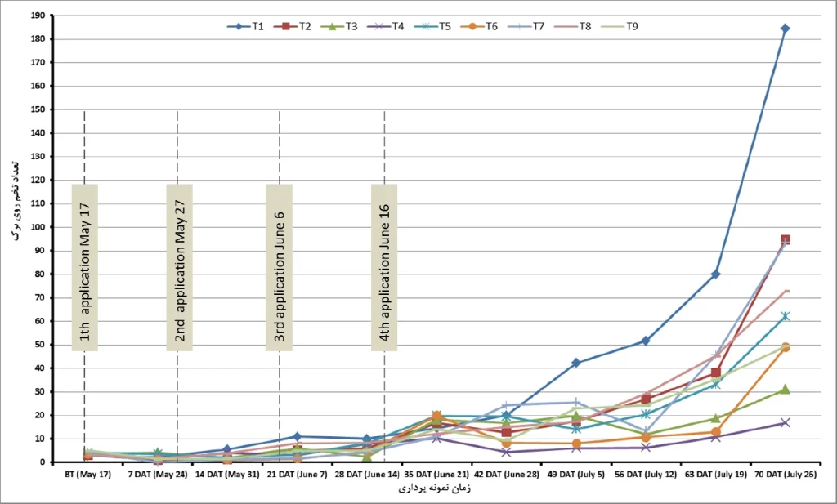
Task: Click the T6 orange circle at 70 DAT
Action: pyautogui.click(x=786, y=347)
